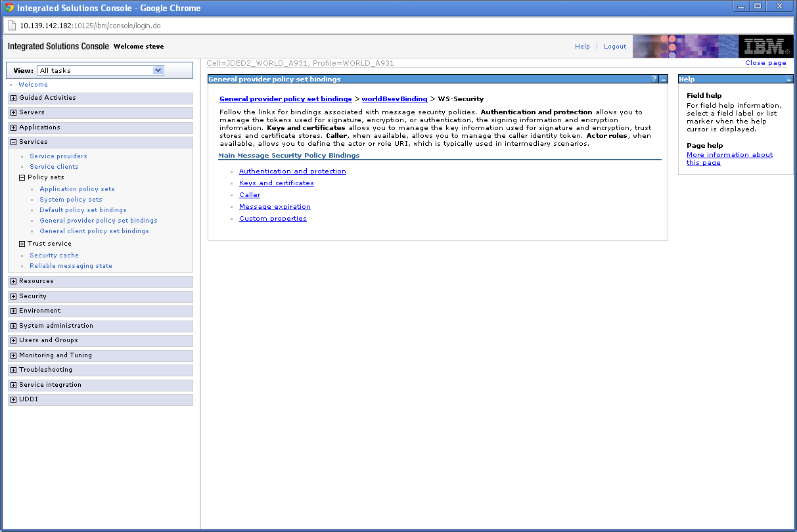
Task: Expand the Guided Activities section
Action: [x=13, y=98]
